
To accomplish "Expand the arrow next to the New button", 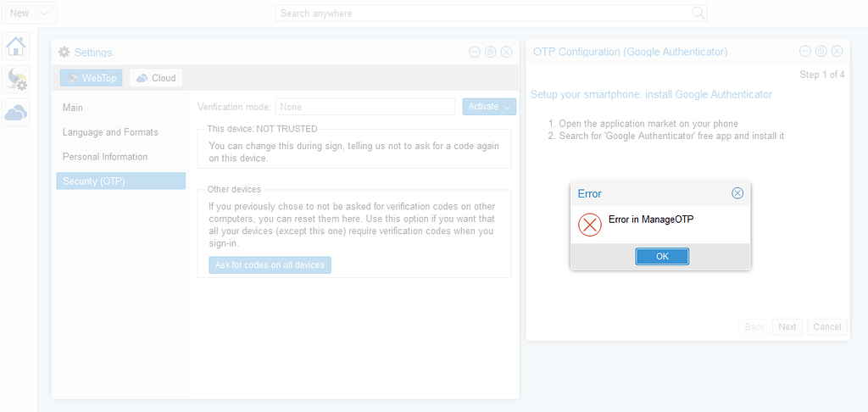I will [47, 13].
